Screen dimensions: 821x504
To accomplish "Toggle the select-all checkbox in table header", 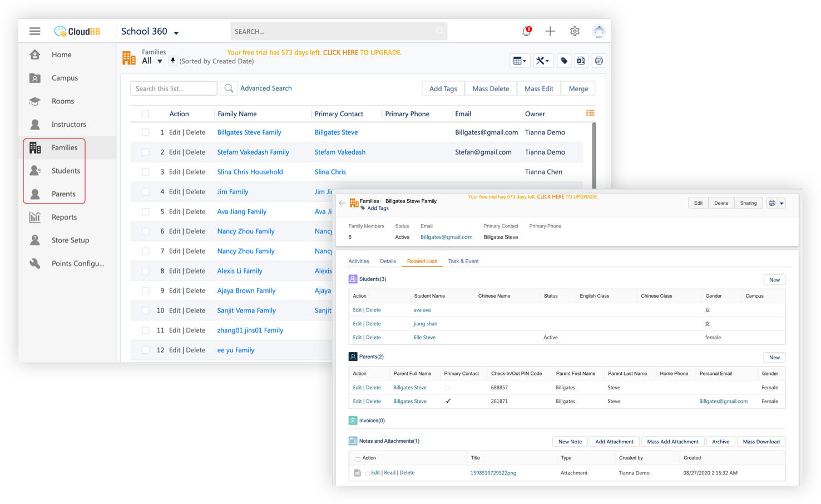I will point(145,113).
